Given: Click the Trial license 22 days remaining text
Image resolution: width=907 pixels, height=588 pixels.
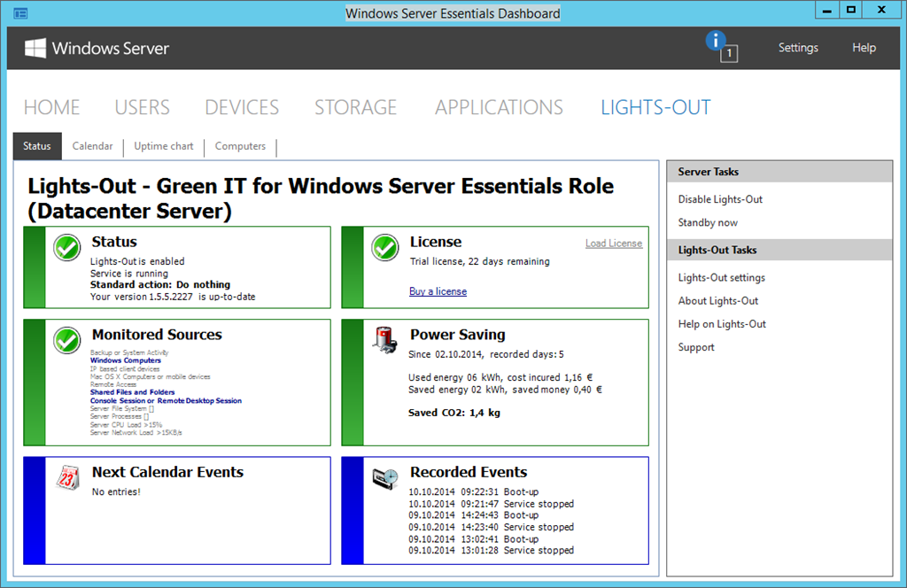Looking at the screenshot, I should click(x=479, y=261).
